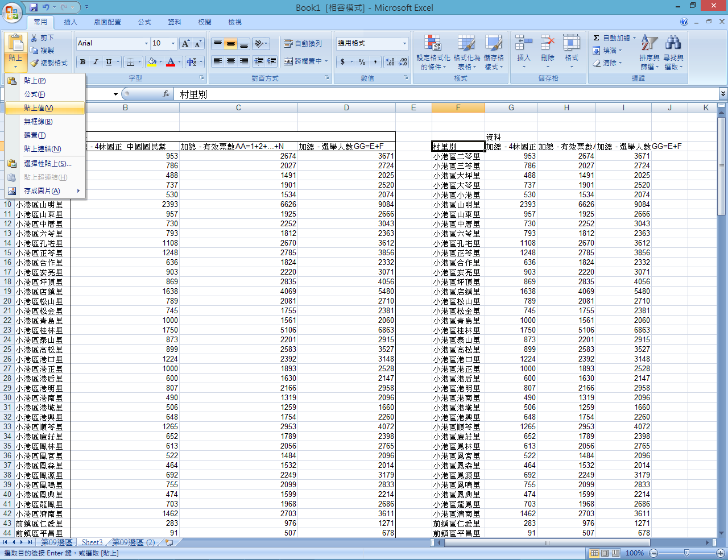Click the Save icon in the quick access toolbar
The image size is (728, 560).
34,7
